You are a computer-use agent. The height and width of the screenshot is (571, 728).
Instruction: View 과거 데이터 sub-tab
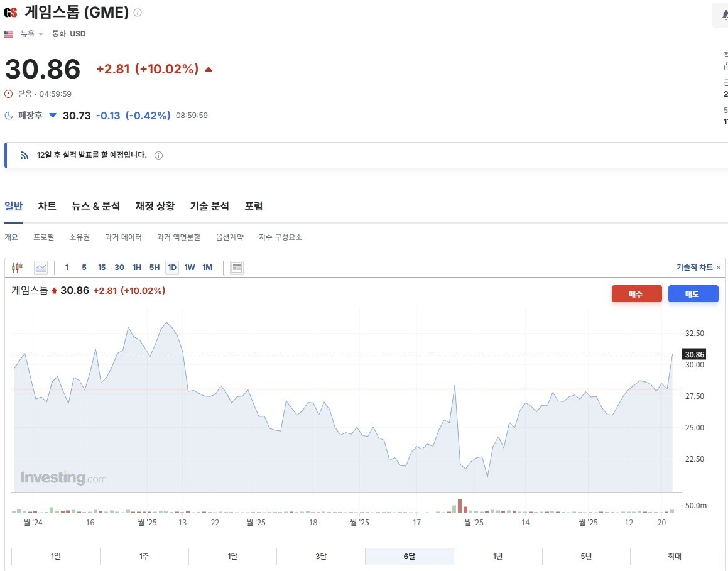tap(123, 237)
